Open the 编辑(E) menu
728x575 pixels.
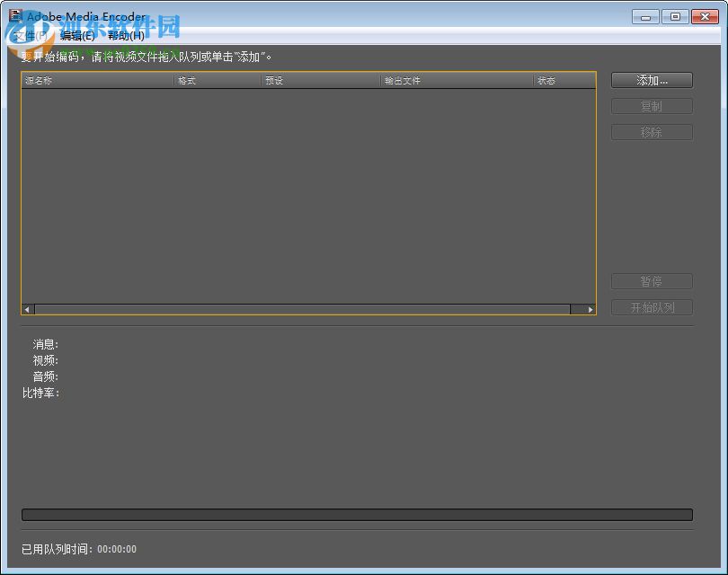tap(76, 36)
